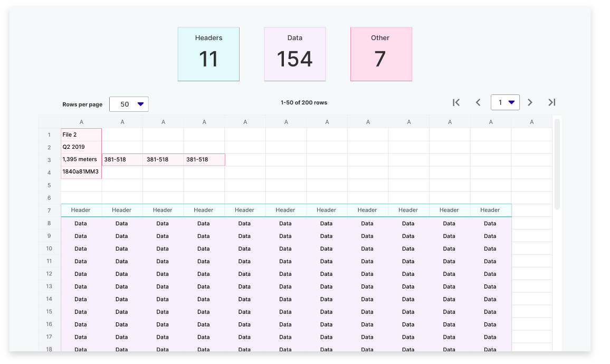Click the Data count card
This screenshot has height=364, width=610.
coord(294,54)
